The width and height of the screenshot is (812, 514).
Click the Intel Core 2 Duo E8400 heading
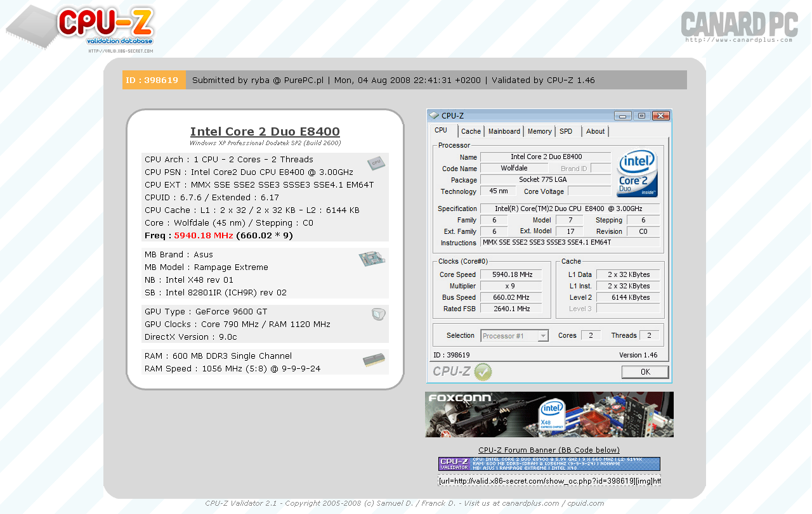click(265, 132)
